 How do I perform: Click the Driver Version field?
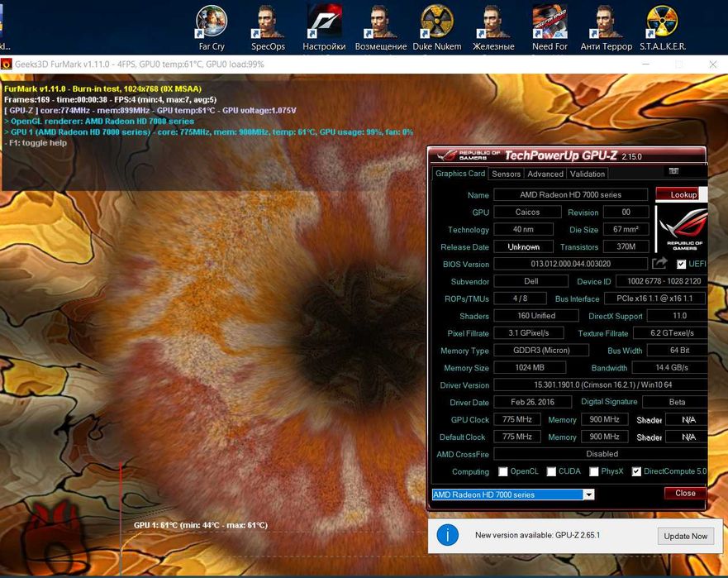click(x=600, y=385)
